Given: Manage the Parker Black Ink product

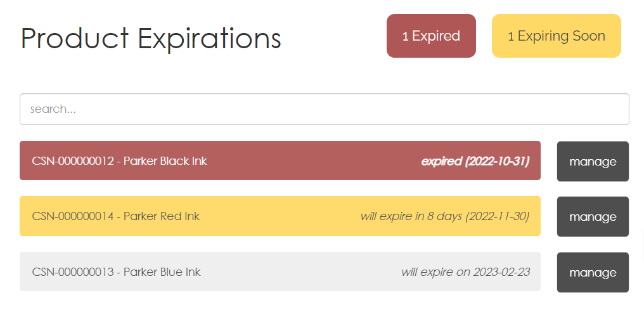Looking at the screenshot, I should 593,161.
